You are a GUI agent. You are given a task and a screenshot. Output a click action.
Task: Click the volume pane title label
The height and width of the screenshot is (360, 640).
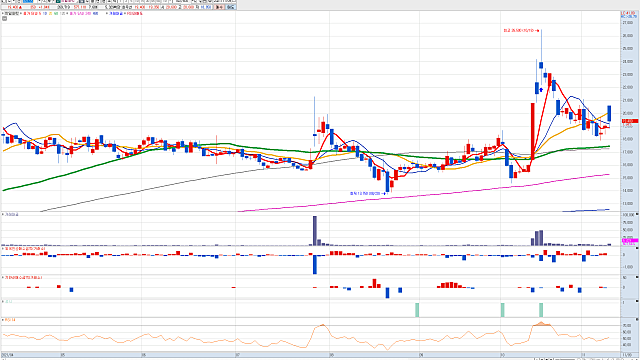click(11, 214)
